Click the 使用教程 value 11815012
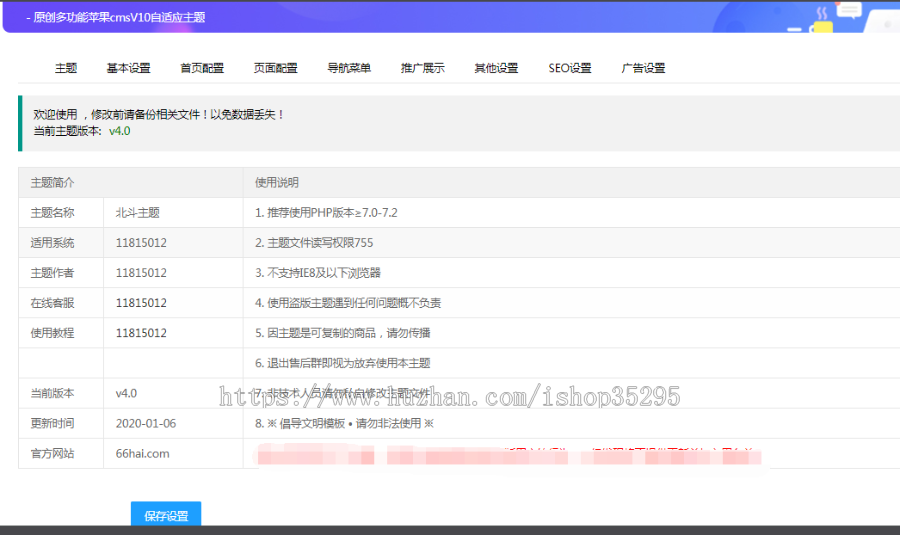This screenshot has height=535, width=900. point(141,333)
